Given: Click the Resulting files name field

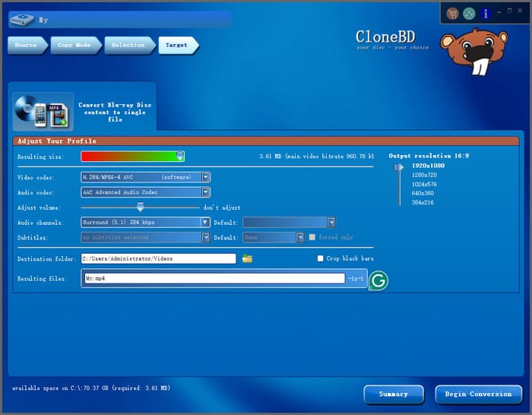Looking at the screenshot, I should (214, 279).
